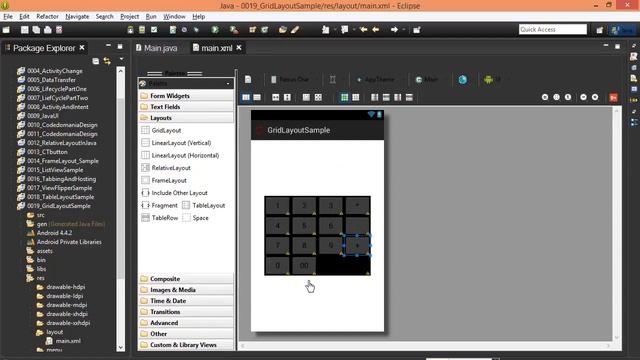Screen dimensions: 640x360
Task: Click the Open Perspective icon
Action: point(599,30)
